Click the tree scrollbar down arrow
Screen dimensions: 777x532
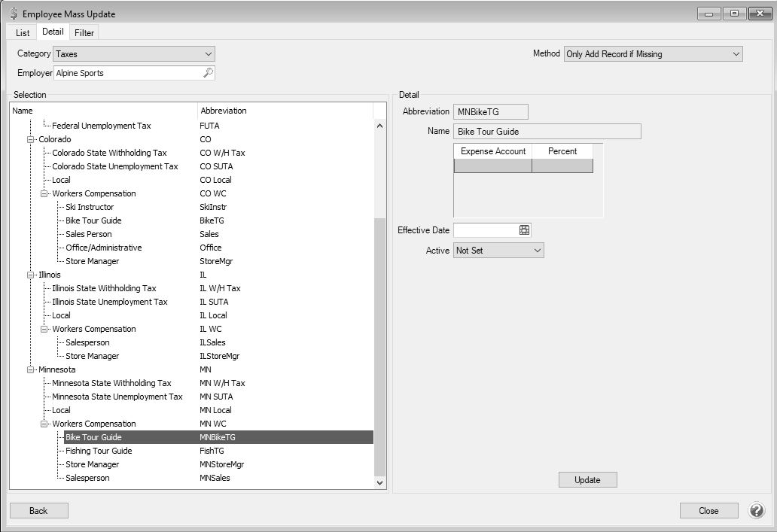click(x=379, y=482)
